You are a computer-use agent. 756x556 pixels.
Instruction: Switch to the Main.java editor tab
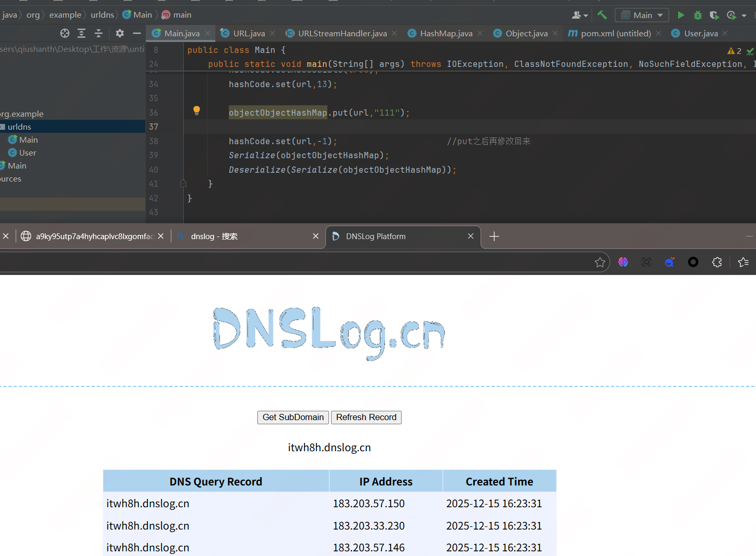point(181,33)
